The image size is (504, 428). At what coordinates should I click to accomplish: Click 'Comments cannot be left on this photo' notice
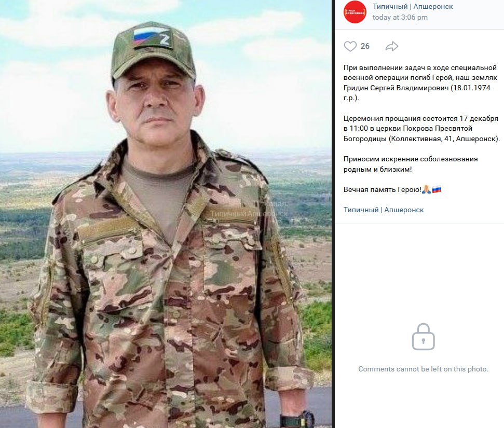pyautogui.click(x=424, y=369)
